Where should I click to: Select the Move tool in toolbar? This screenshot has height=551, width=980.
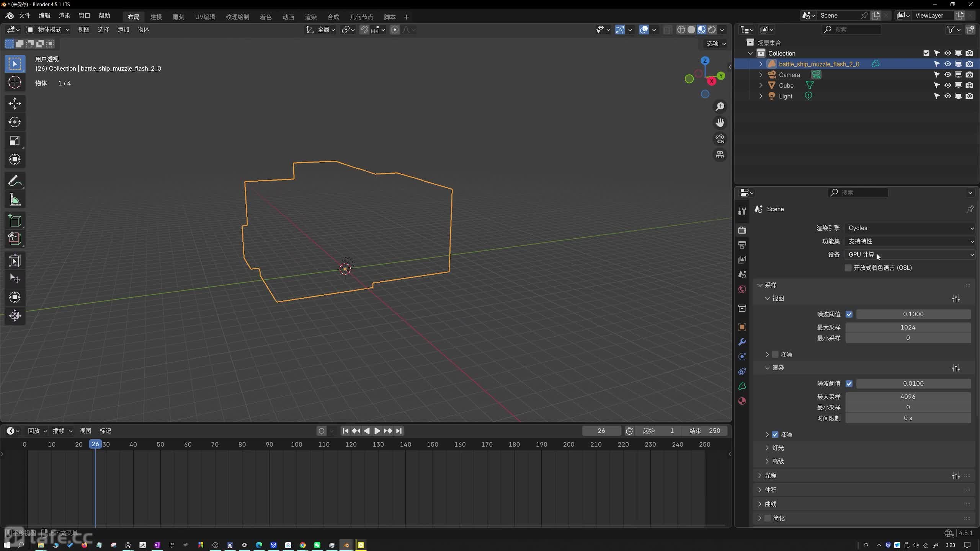[x=15, y=103]
